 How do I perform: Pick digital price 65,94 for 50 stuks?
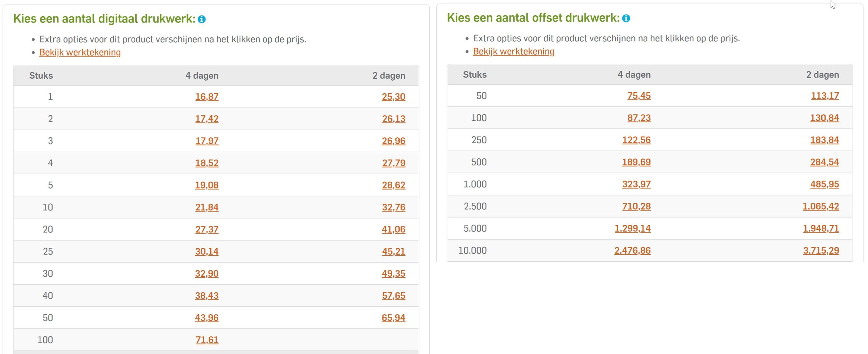point(393,318)
